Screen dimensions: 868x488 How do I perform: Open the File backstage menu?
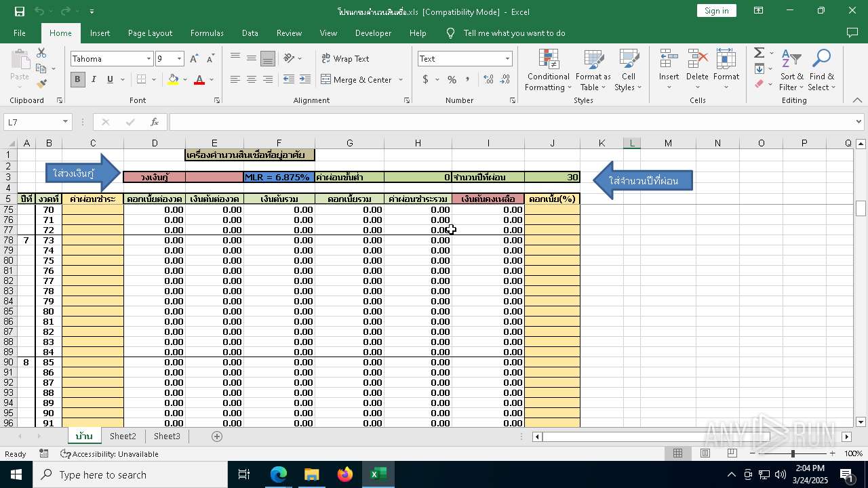20,33
